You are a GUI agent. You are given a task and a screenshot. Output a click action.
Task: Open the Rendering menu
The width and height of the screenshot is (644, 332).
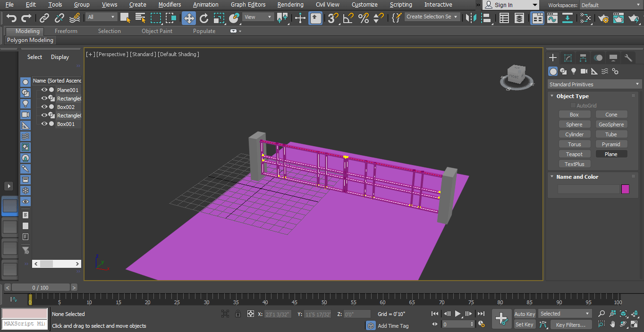pyautogui.click(x=290, y=5)
